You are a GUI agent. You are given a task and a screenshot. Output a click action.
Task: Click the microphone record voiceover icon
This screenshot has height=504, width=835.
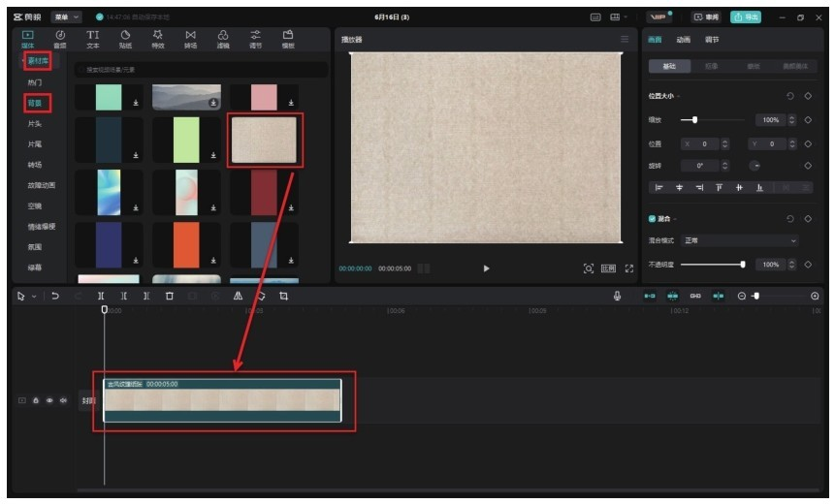(x=617, y=296)
